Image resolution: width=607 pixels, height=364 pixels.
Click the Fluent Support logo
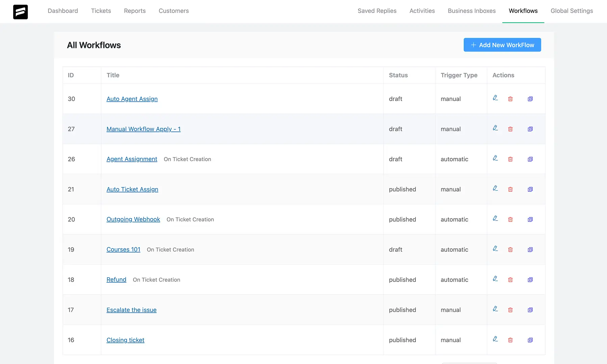point(21,12)
